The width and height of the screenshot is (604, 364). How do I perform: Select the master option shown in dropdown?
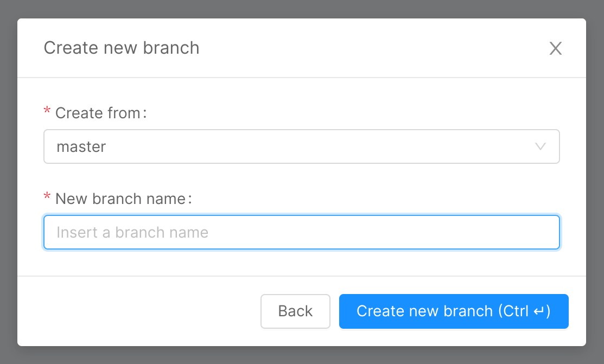(x=82, y=146)
